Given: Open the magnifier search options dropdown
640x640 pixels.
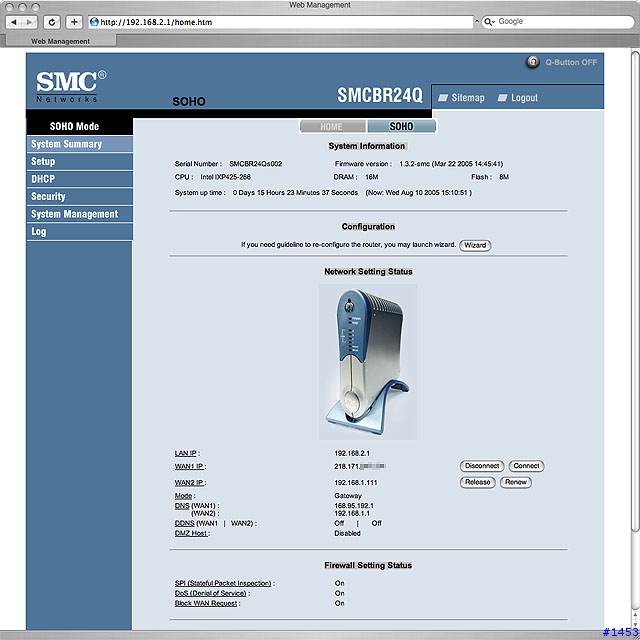Looking at the screenshot, I should point(489,22).
